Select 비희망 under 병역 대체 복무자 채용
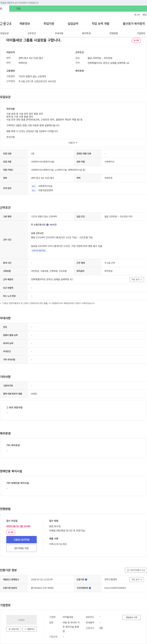Viewport: 147px width, 644px height. 34,394
